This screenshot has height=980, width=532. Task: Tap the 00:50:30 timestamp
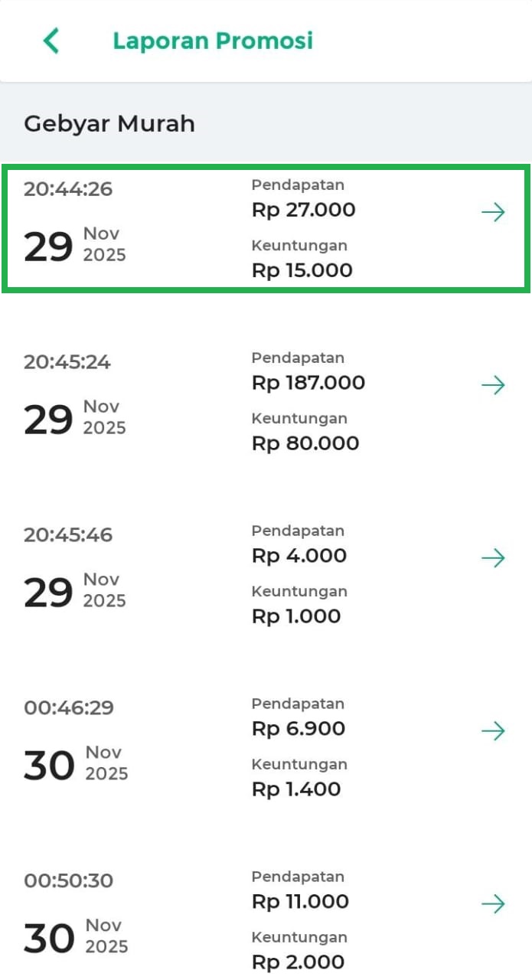pos(68,881)
